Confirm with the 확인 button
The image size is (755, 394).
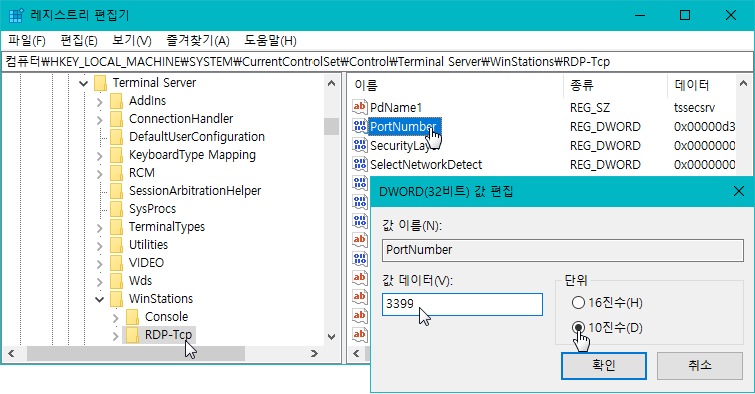pyautogui.click(x=604, y=366)
